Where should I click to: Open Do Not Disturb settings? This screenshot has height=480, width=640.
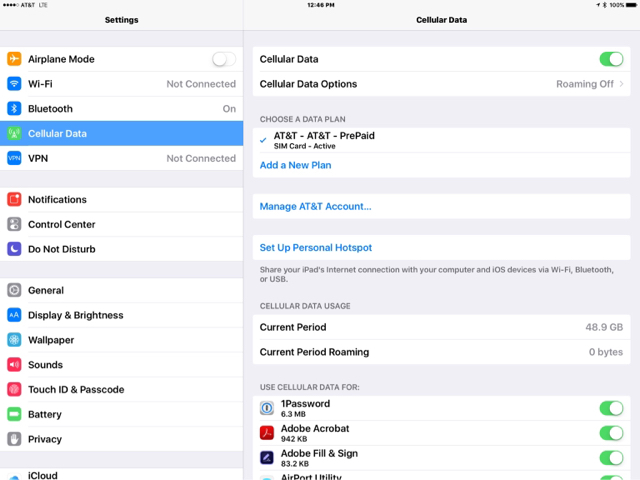[122, 249]
